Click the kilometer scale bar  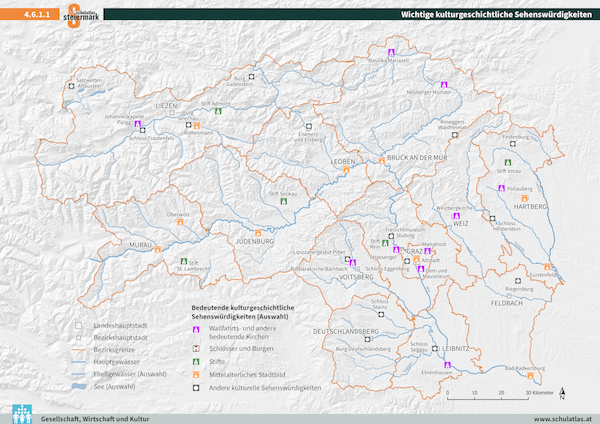click(x=488, y=398)
